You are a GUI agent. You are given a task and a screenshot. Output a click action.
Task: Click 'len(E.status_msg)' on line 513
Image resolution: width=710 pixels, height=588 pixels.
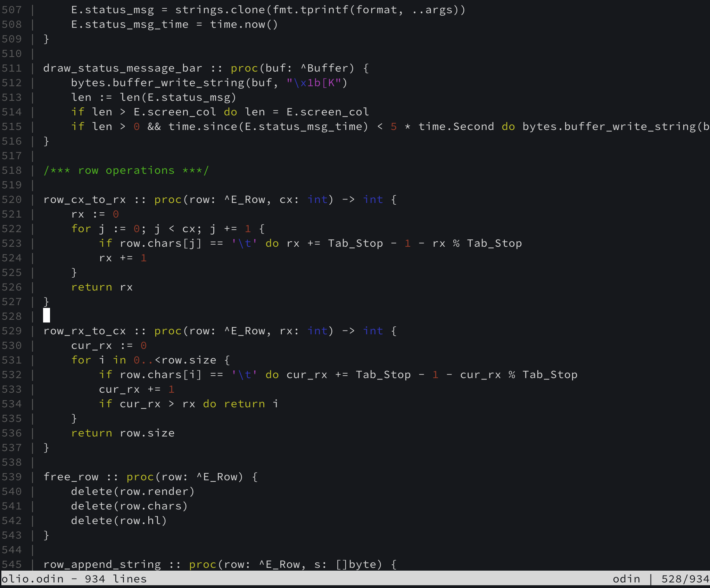click(x=178, y=97)
